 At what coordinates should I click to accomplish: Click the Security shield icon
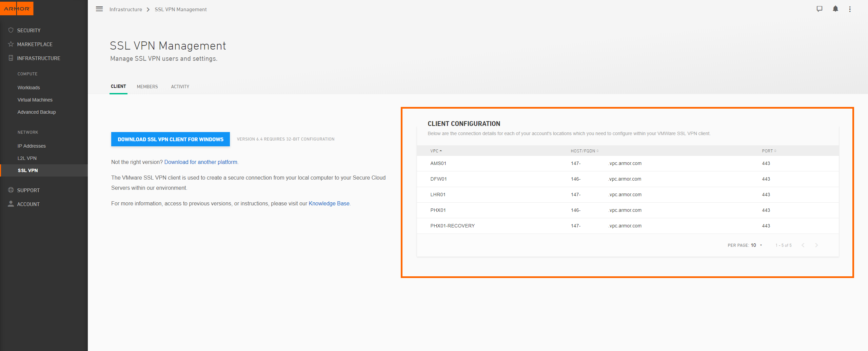11,30
